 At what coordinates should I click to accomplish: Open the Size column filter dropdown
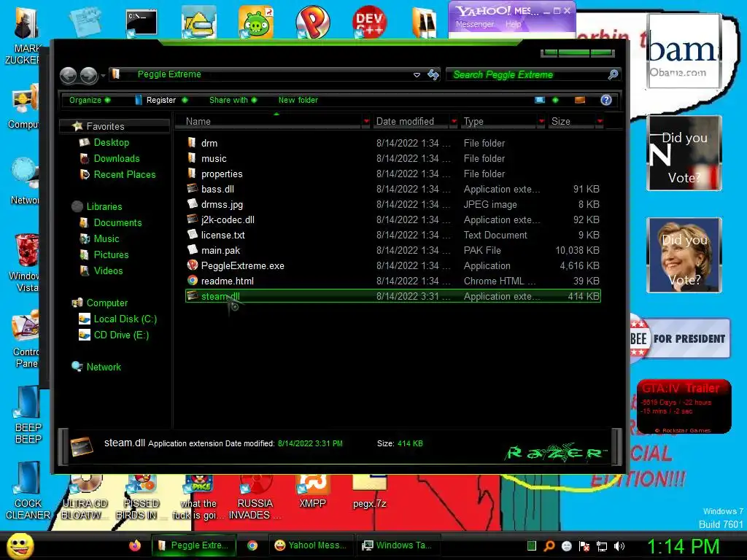pyautogui.click(x=600, y=122)
